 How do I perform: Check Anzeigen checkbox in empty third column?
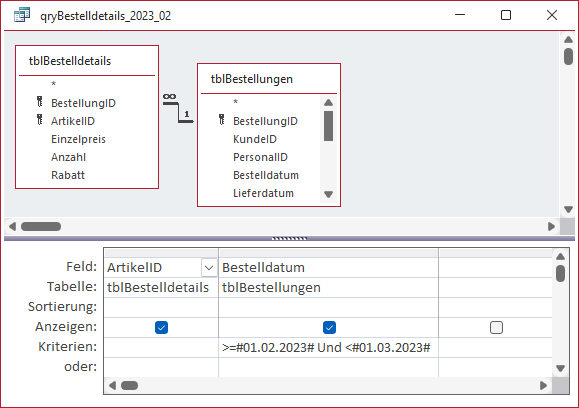496,328
